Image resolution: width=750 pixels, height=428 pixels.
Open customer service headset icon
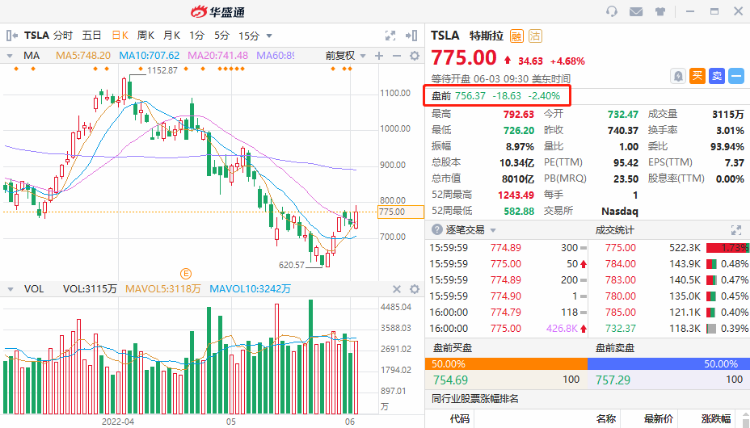tap(611, 11)
